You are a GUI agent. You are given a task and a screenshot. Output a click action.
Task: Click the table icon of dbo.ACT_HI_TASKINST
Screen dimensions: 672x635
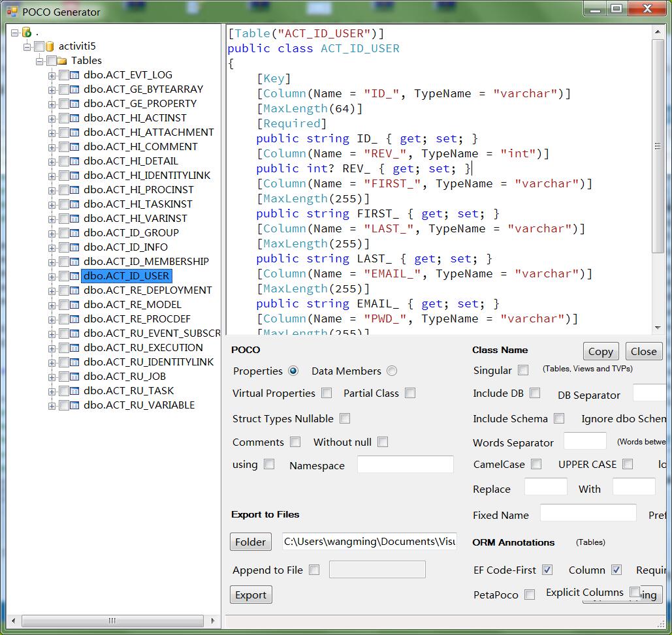point(74,204)
